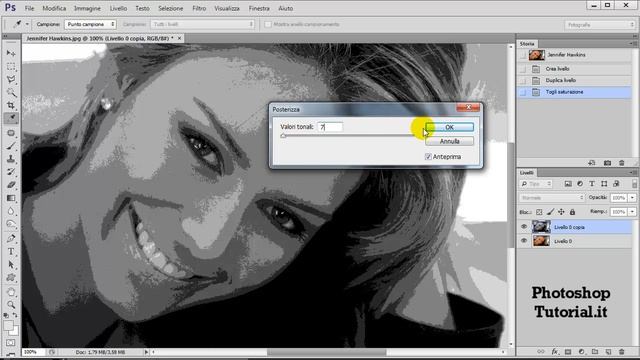Open the tool preset picker arrow
The width and height of the screenshot is (640, 360).
27,24
